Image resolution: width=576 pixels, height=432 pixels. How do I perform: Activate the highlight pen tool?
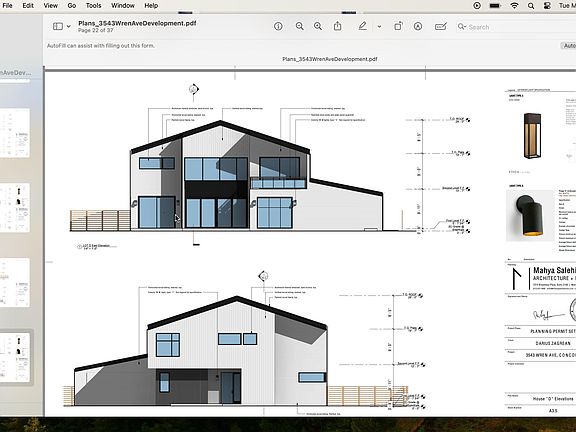(362, 26)
